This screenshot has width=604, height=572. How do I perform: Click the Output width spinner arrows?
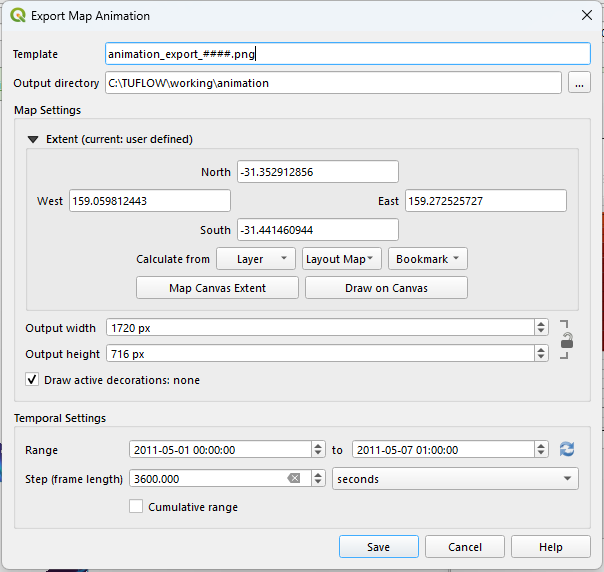(x=541, y=327)
